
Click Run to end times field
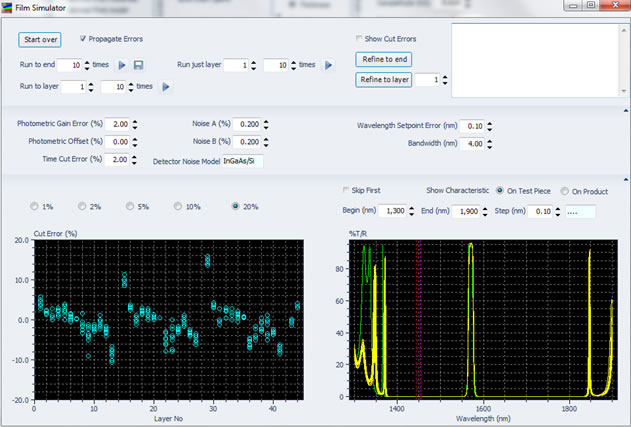(x=70, y=65)
